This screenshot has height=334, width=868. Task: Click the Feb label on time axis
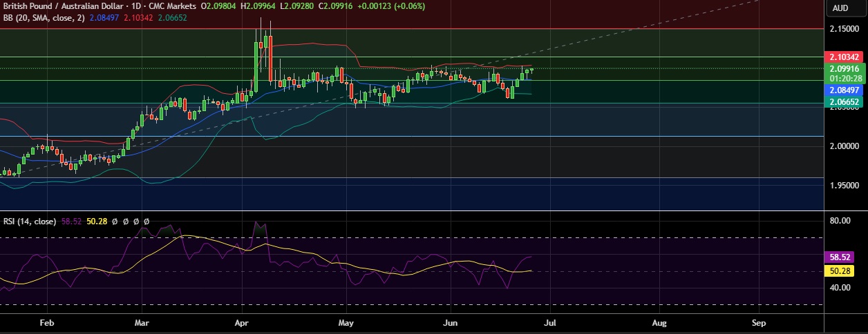[47, 322]
